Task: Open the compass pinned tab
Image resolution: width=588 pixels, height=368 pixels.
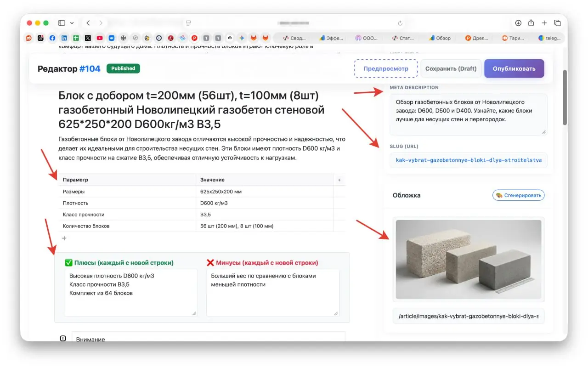Action: 135,38
